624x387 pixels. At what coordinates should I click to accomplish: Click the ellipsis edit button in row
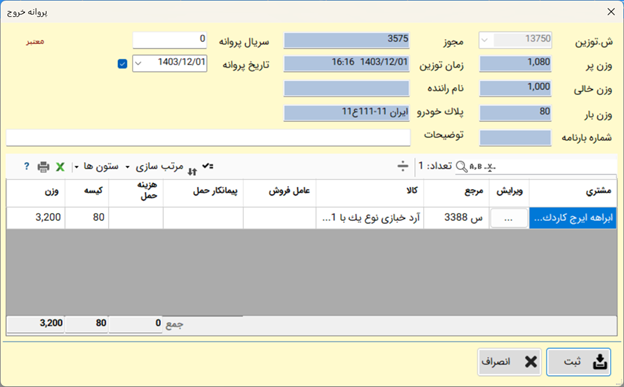(509, 218)
